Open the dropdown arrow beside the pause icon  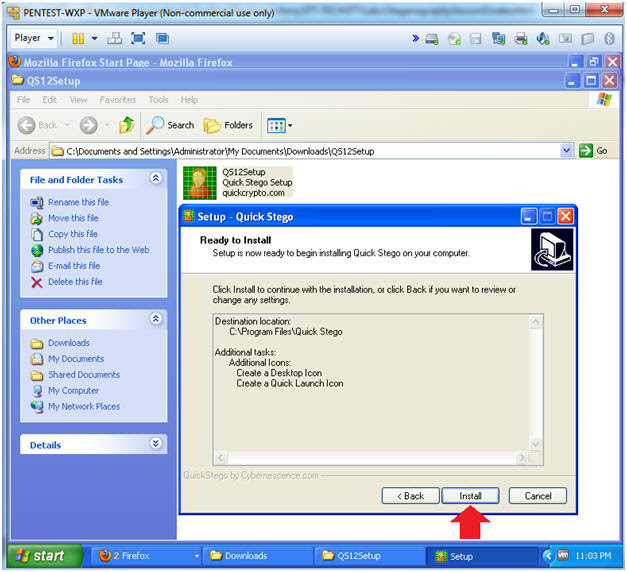(94, 38)
